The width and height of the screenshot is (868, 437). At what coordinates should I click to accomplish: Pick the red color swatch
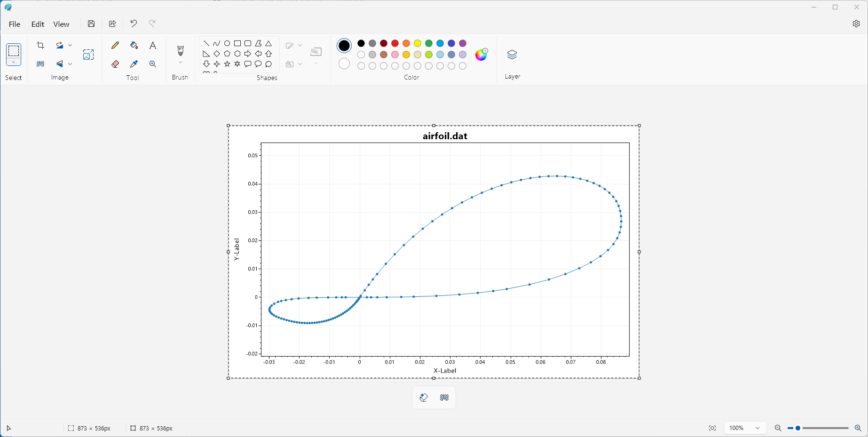coord(395,43)
